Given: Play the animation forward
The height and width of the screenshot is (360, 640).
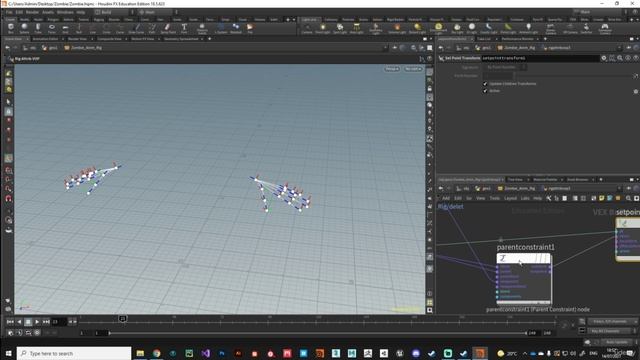Looking at the screenshot, I should point(37,322).
